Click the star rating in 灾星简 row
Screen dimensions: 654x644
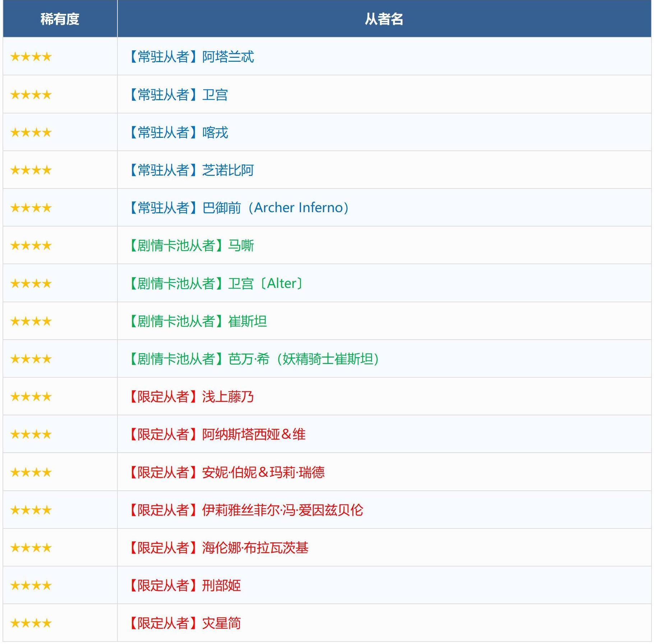click(31, 623)
